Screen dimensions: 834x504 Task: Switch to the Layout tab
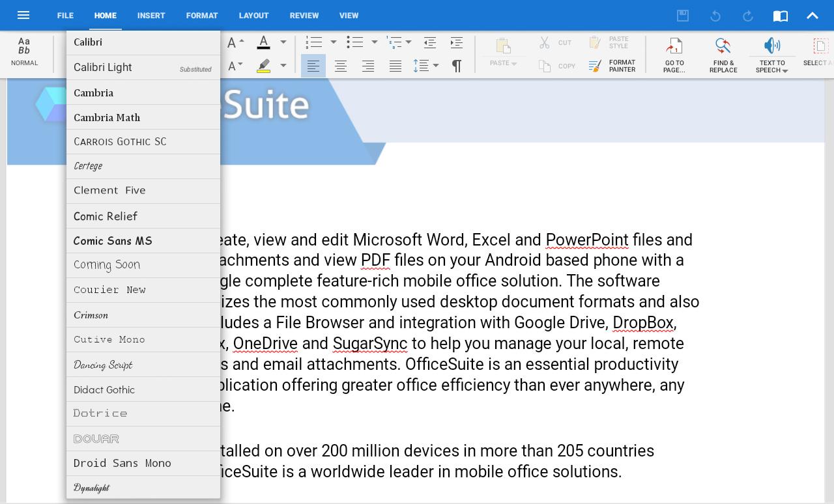click(x=253, y=15)
